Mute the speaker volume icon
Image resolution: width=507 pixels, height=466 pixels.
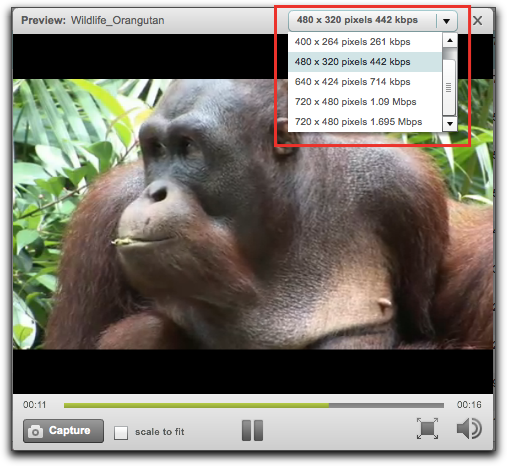click(469, 428)
